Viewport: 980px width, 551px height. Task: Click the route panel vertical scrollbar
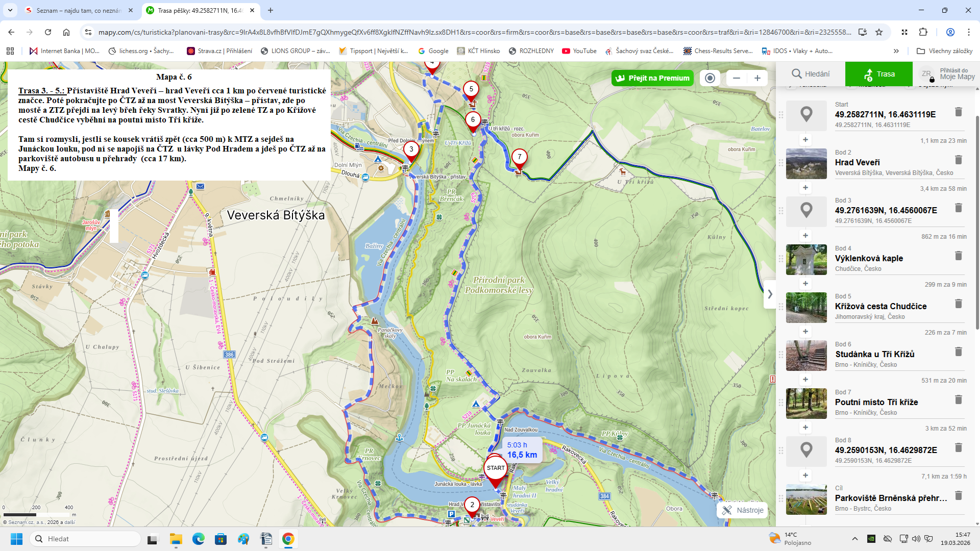[977, 222]
